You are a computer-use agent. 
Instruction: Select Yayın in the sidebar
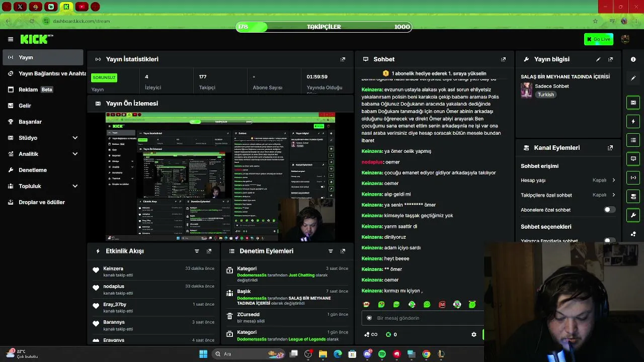(43, 57)
